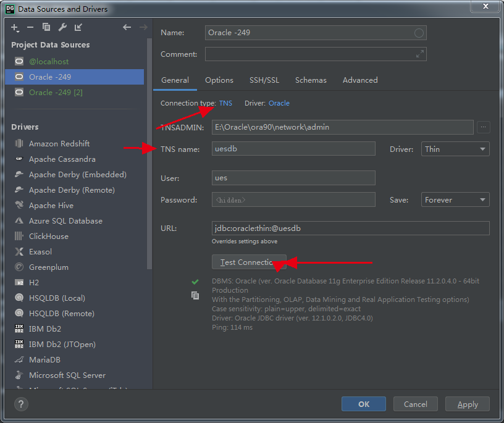
Task: Switch to the SSH/SSL tab
Action: 264,80
